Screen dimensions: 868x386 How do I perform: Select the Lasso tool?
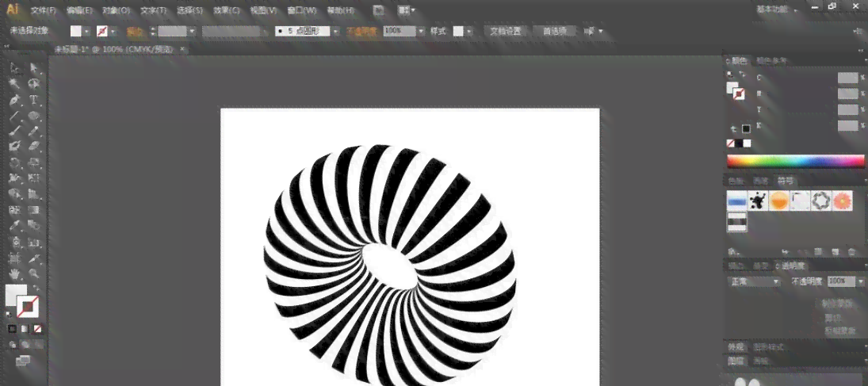34,84
